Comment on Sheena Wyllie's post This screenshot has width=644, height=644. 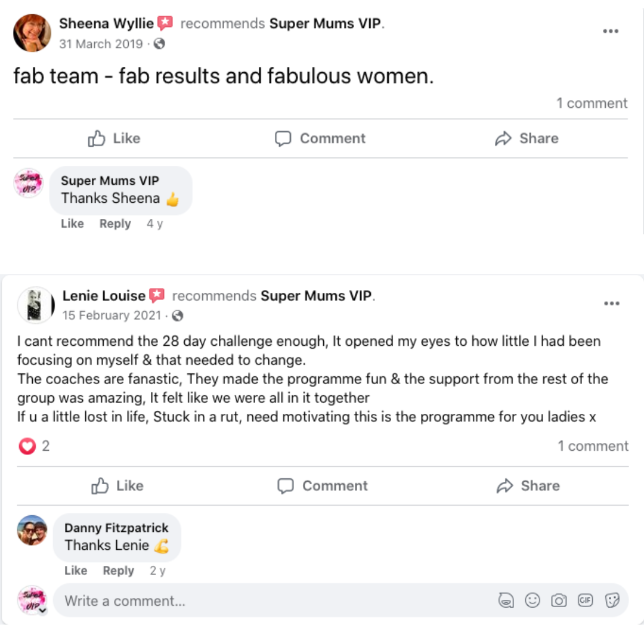point(320,138)
